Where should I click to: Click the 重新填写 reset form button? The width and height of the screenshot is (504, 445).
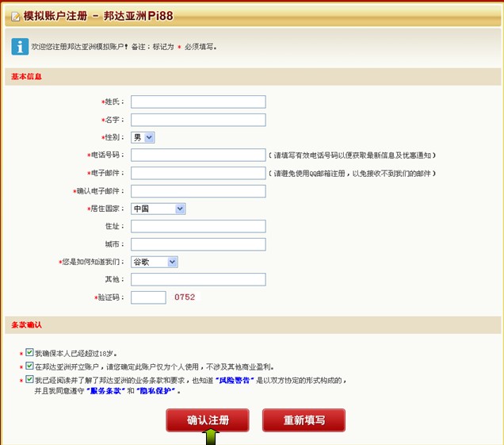(x=304, y=420)
